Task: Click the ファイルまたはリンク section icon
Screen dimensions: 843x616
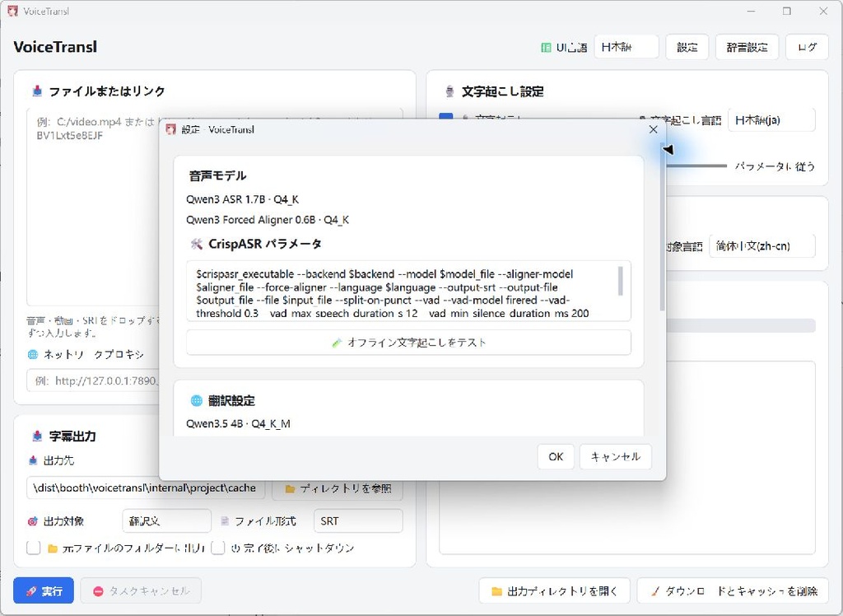Action: tap(37, 91)
